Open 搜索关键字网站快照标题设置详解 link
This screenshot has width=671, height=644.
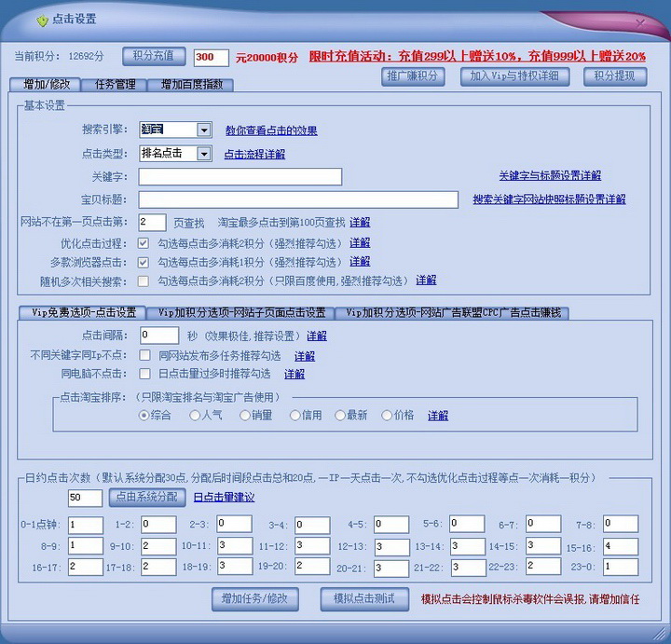[x=549, y=199]
